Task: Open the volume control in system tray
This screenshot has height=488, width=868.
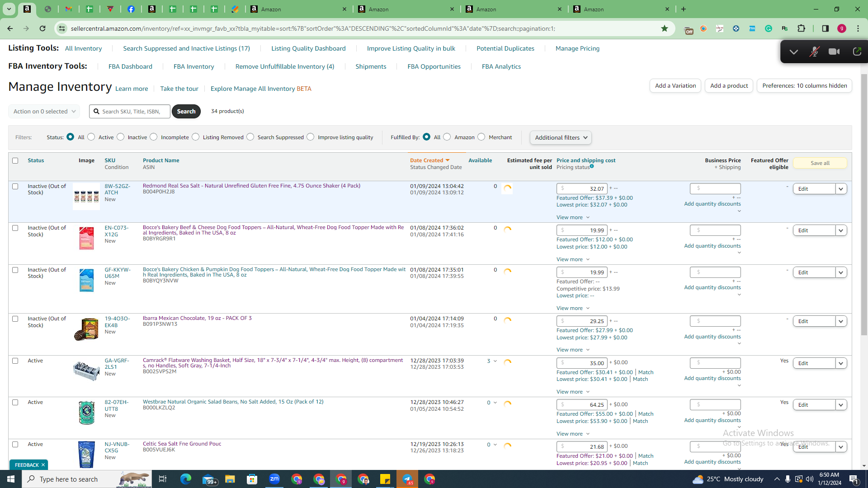Action: (810, 479)
